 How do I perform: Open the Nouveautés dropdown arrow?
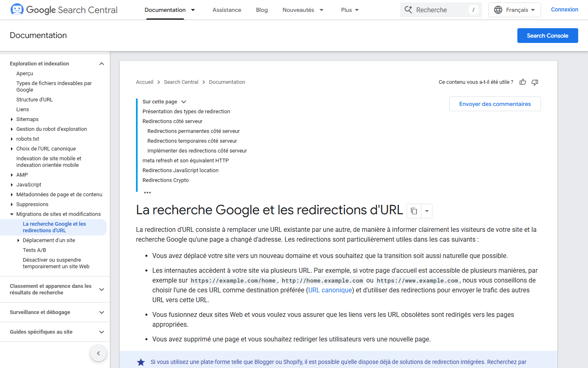(321, 10)
